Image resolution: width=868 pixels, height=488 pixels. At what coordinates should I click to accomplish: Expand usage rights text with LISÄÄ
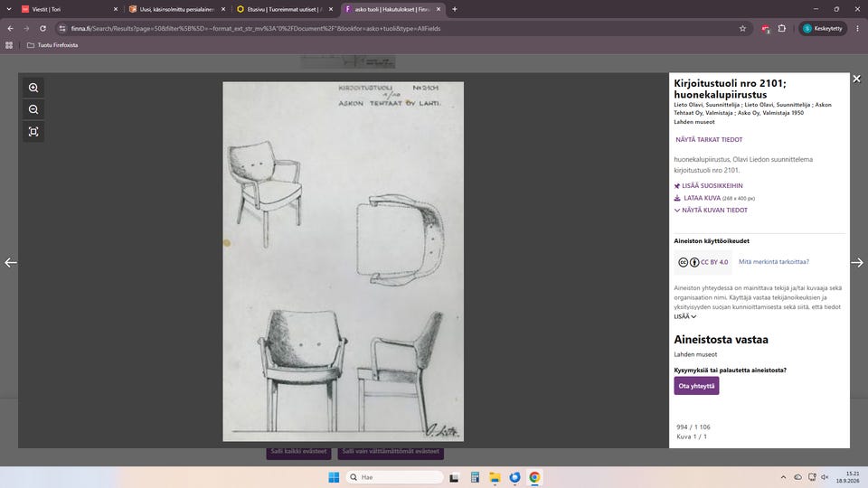[x=684, y=316]
